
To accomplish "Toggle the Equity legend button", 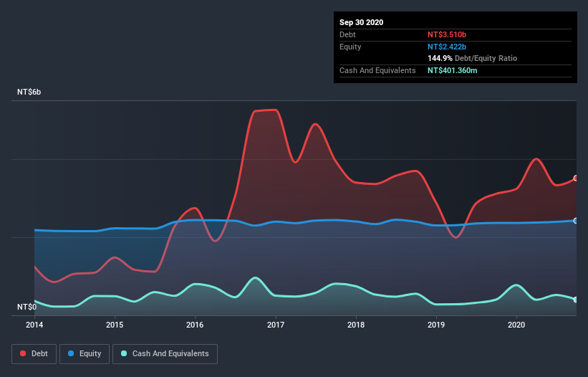I will pyautogui.click(x=85, y=354).
